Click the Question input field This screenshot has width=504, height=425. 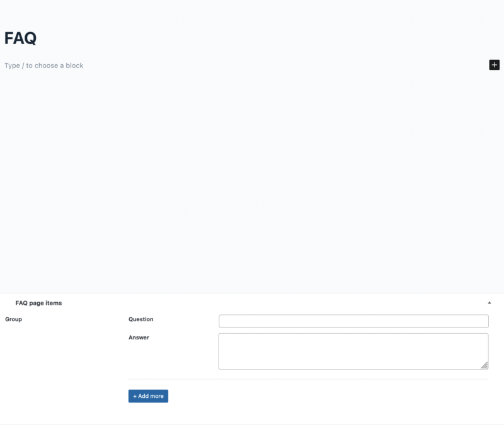coord(353,320)
